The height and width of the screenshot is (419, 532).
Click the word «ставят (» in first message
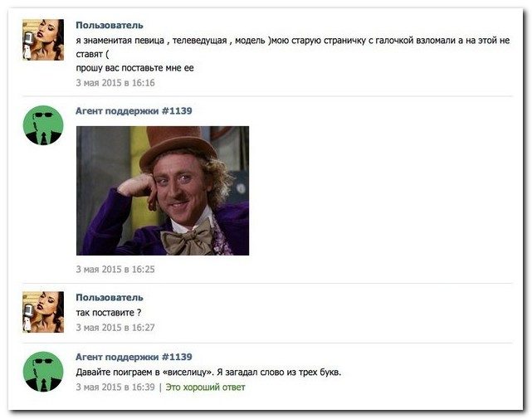tap(92, 52)
